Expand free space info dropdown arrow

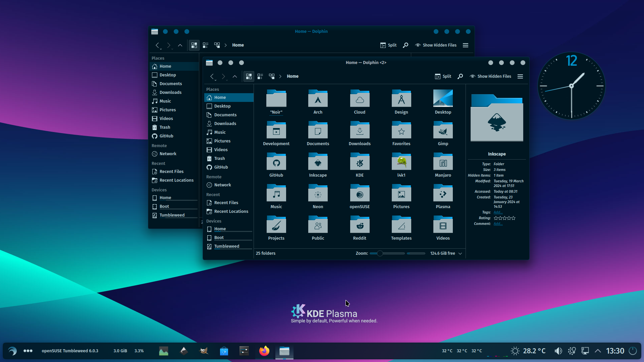pyautogui.click(x=460, y=253)
